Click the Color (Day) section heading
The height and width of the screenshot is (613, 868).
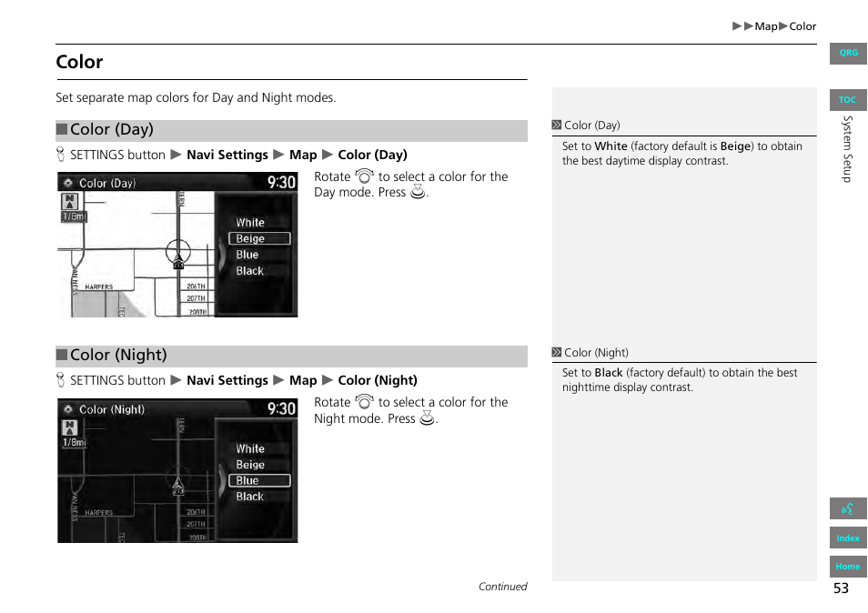pos(291,130)
